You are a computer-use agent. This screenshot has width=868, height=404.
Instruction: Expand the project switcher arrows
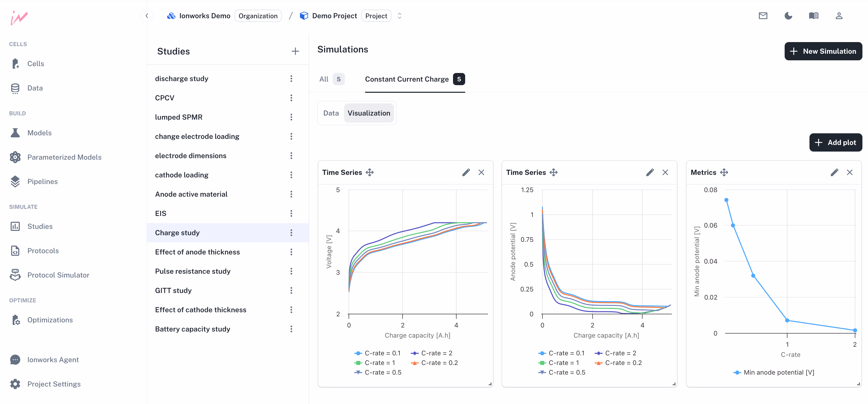[x=399, y=16]
